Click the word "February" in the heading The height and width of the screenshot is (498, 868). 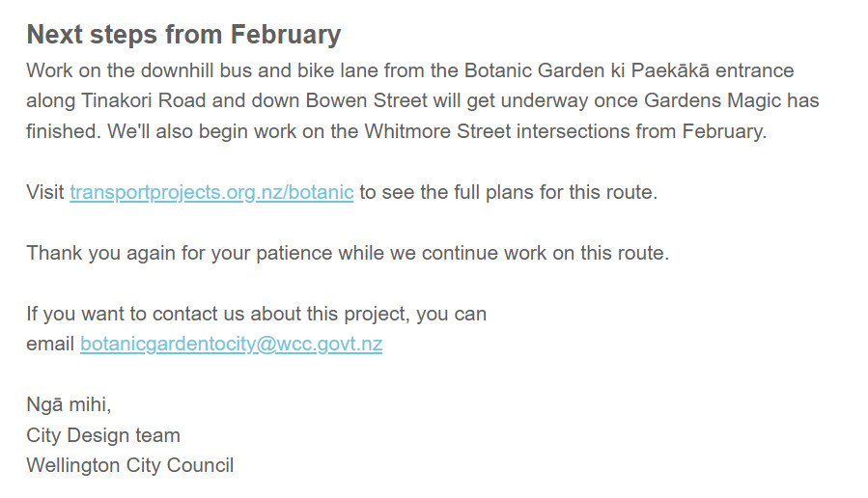[286, 35]
